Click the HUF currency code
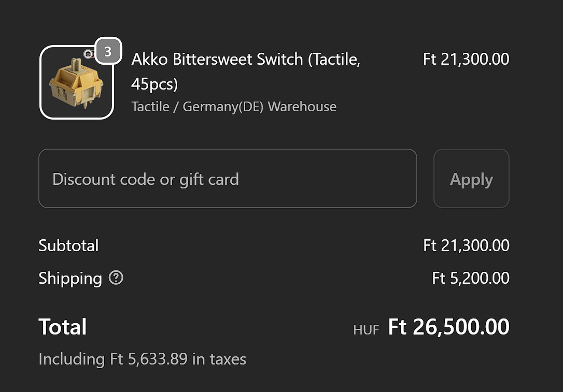 [x=366, y=329]
